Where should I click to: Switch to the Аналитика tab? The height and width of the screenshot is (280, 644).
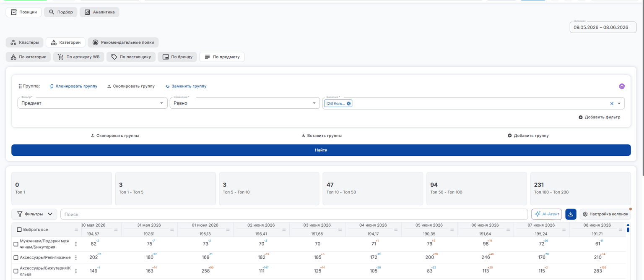pos(99,12)
